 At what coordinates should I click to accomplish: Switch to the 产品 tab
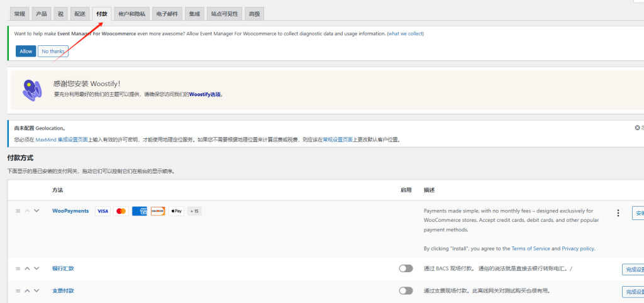coord(41,14)
